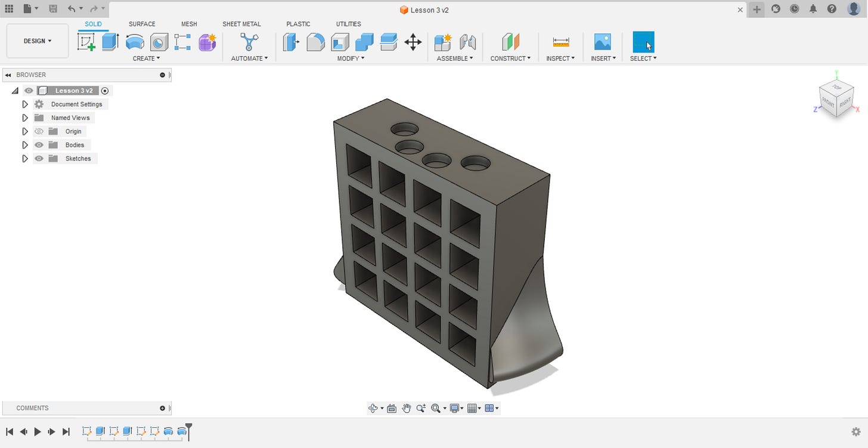Click the timeline Play button
Image resolution: width=868 pixels, height=448 pixels.
(38, 431)
